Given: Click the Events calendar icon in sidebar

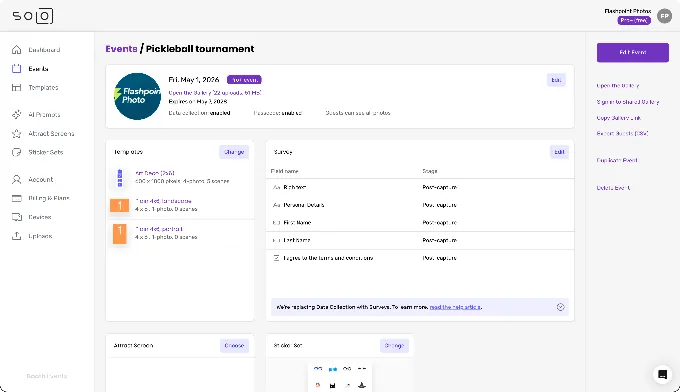Looking at the screenshot, I should click(16, 69).
